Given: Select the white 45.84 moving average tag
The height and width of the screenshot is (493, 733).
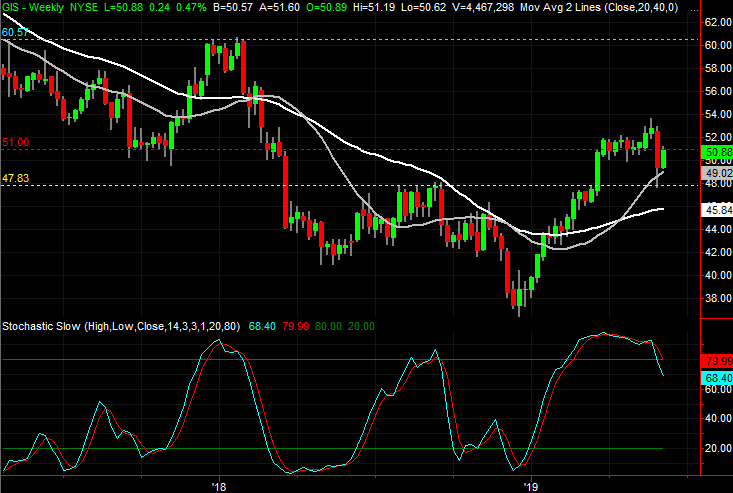Looking at the screenshot, I should pyautogui.click(x=715, y=211).
